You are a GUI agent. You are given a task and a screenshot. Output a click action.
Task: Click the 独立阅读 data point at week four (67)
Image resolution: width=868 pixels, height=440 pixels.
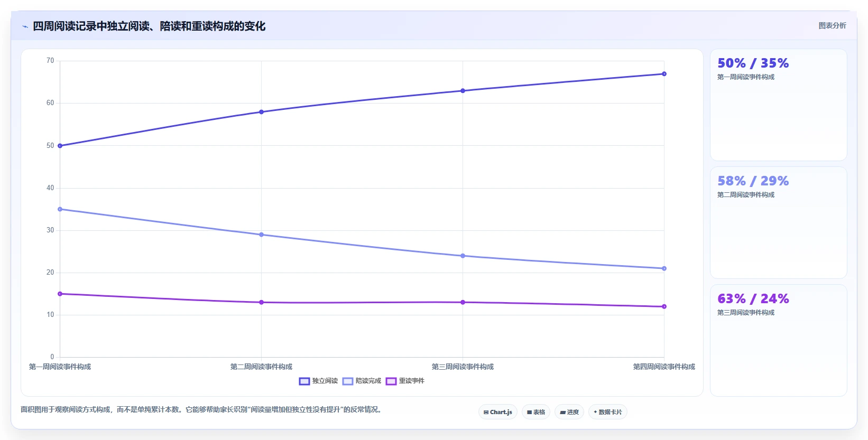click(664, 74)
